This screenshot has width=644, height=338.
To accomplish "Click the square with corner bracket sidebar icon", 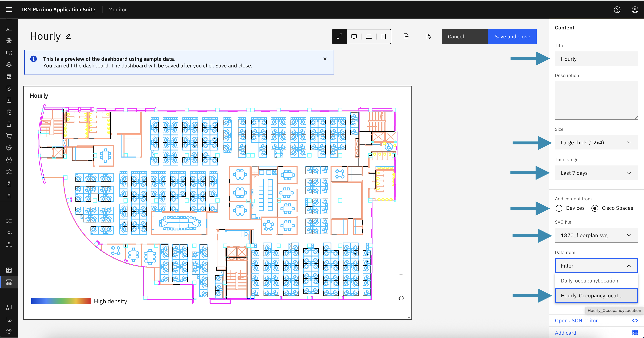I will [9, 307].
